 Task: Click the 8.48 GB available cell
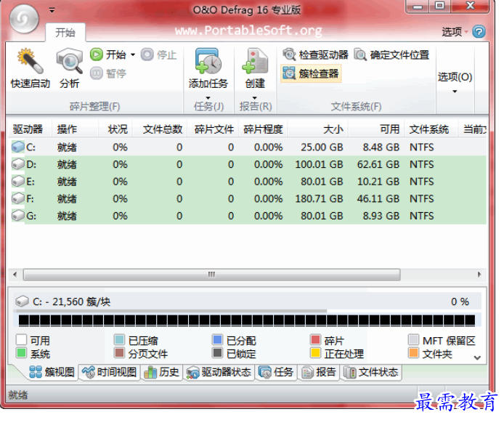(381, 147)
